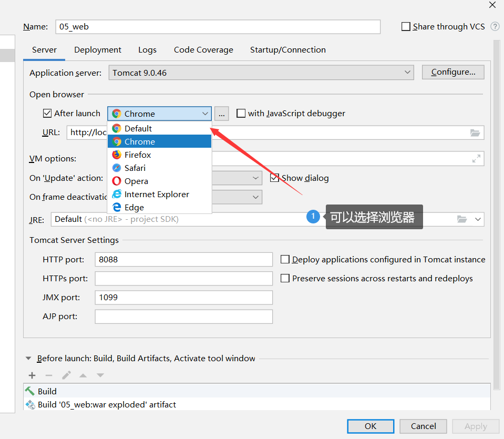Select Firefox from the browser list
The image size is (504, 439).
coord(137,155)
